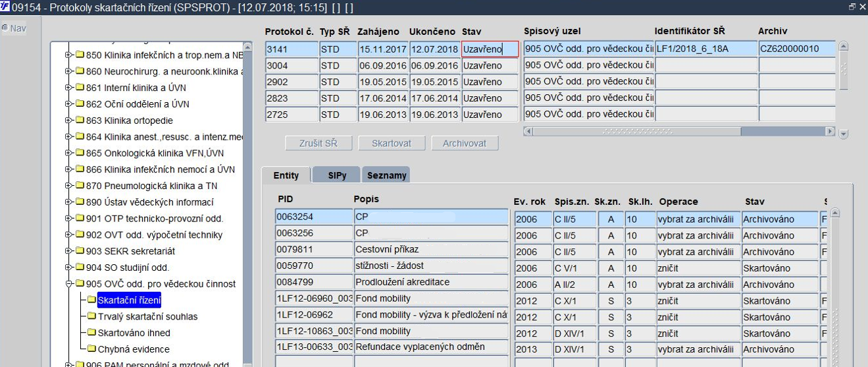Expand the 863 Klinika ortopedie node
The height and width of the screenshot is (367, 868).
point(68,121)
